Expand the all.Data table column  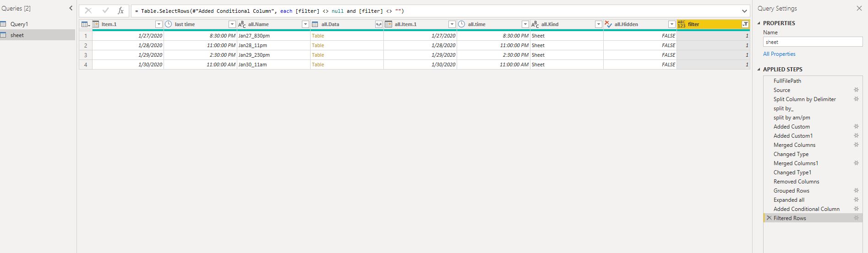tap(379, 24)
